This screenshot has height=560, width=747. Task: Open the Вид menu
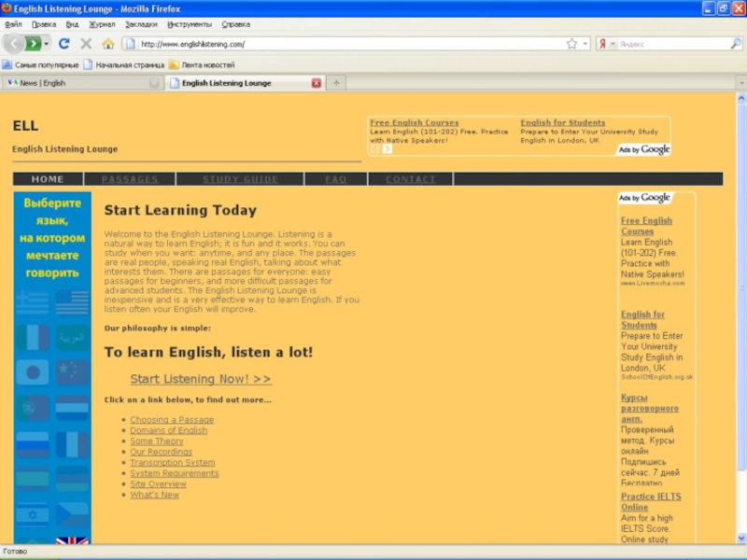[x=72, y=24]
